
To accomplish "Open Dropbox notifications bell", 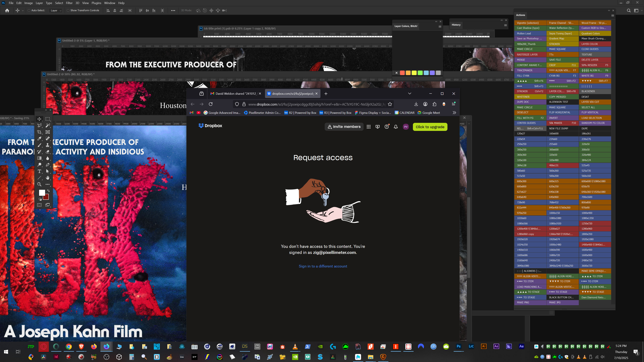I will (x=396, y=127).
